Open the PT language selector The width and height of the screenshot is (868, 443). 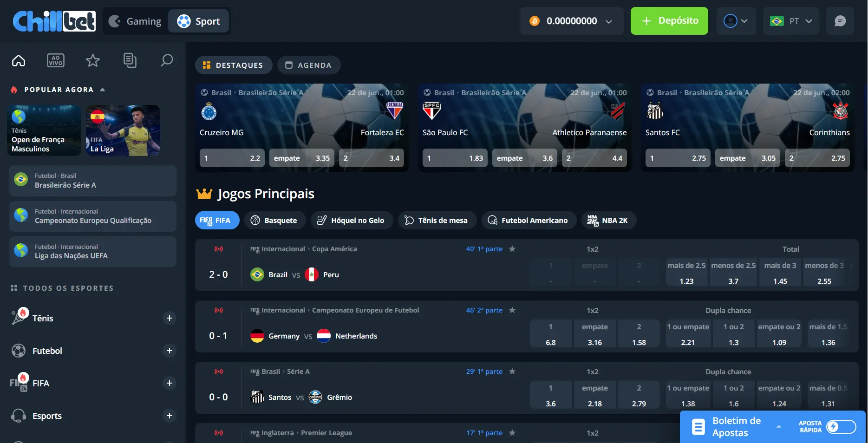tap(791, 21)
